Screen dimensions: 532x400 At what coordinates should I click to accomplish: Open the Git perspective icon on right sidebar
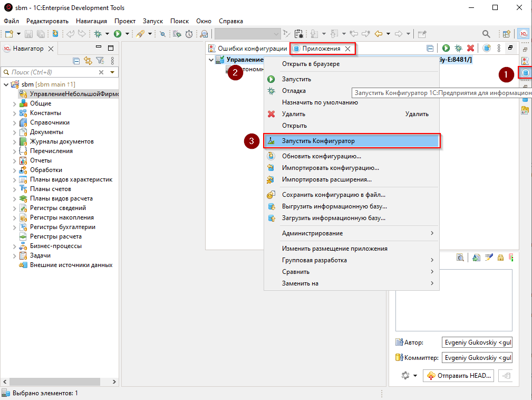[x=525, y=110]
